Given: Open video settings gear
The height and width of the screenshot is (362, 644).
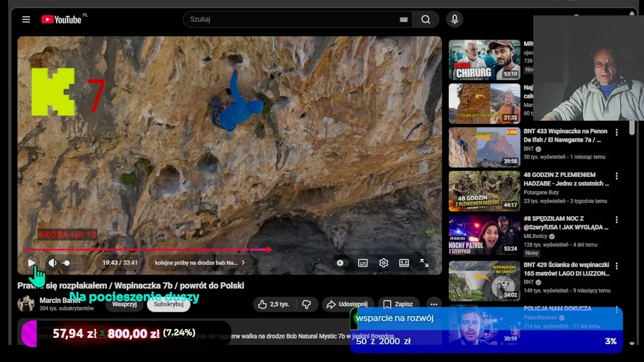Looking at the screenshot, I should pos(383,262).
